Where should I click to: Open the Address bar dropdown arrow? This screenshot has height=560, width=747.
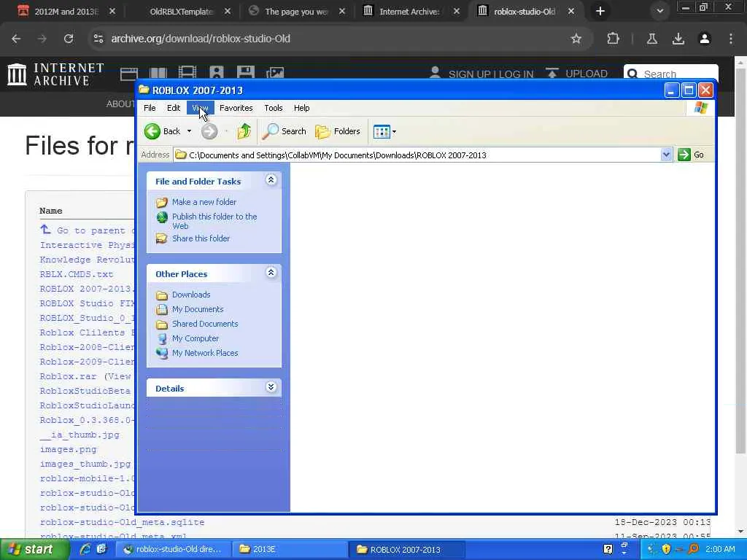[666, 155]
